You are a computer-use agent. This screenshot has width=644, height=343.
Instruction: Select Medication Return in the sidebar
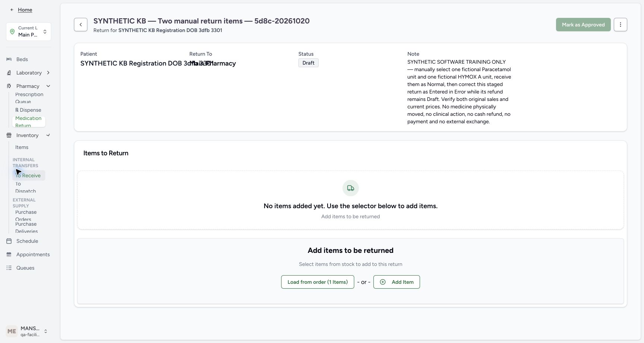tap(28, 122)
